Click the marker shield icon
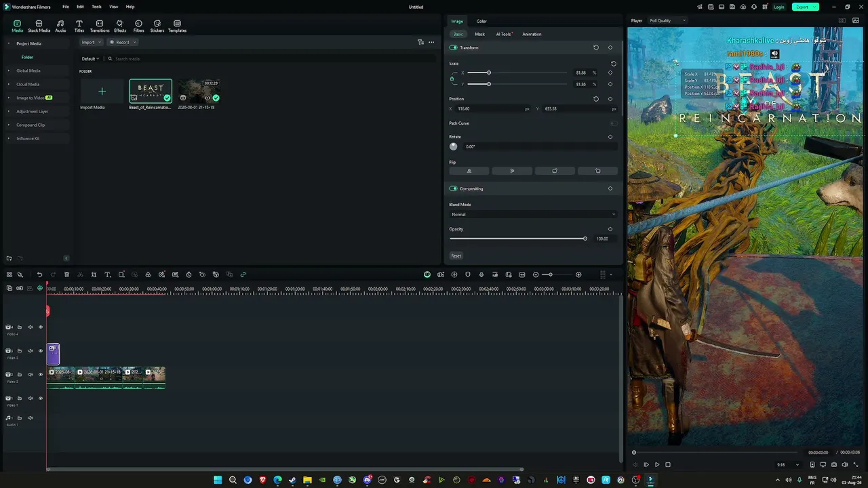 click(468, 274)
